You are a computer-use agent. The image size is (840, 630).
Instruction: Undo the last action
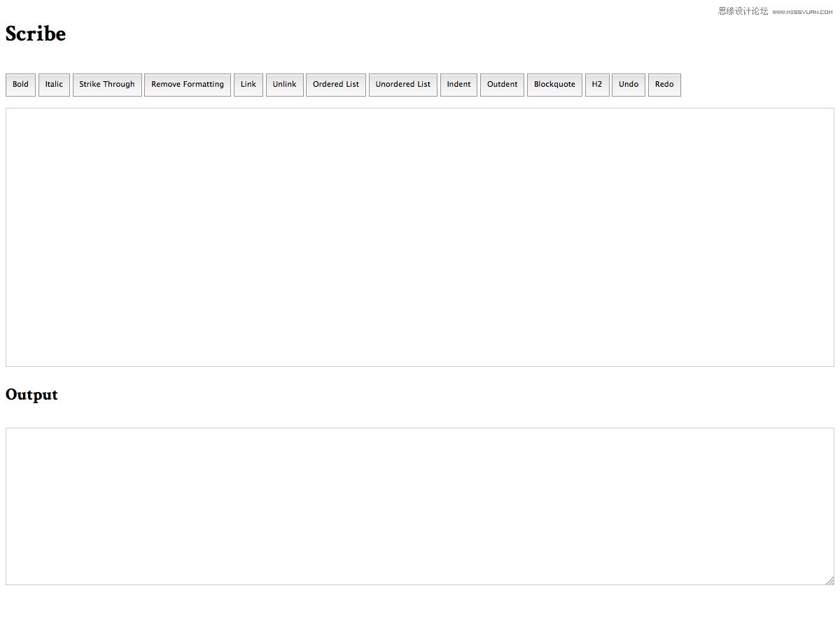pyautogui.click(x=629, y=85)
